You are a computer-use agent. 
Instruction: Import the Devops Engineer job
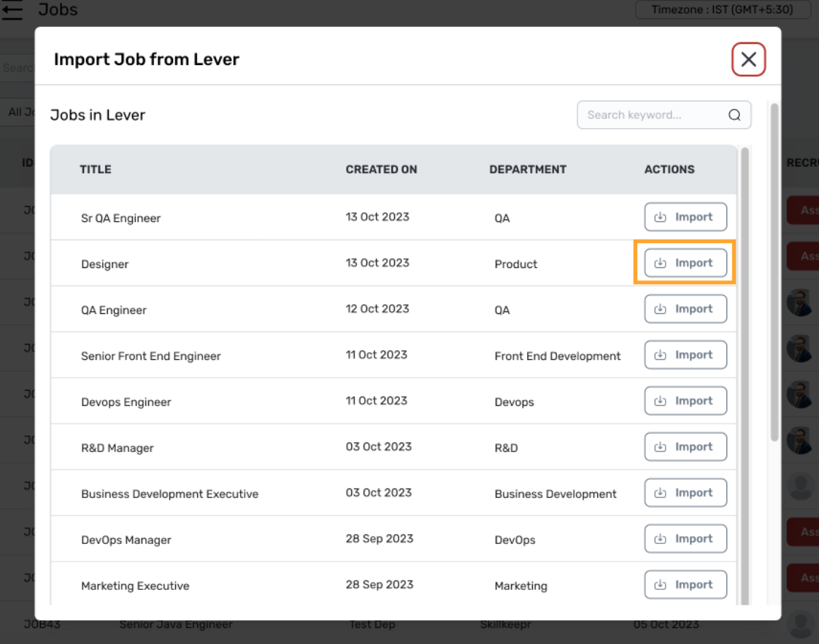pos(685,400)
